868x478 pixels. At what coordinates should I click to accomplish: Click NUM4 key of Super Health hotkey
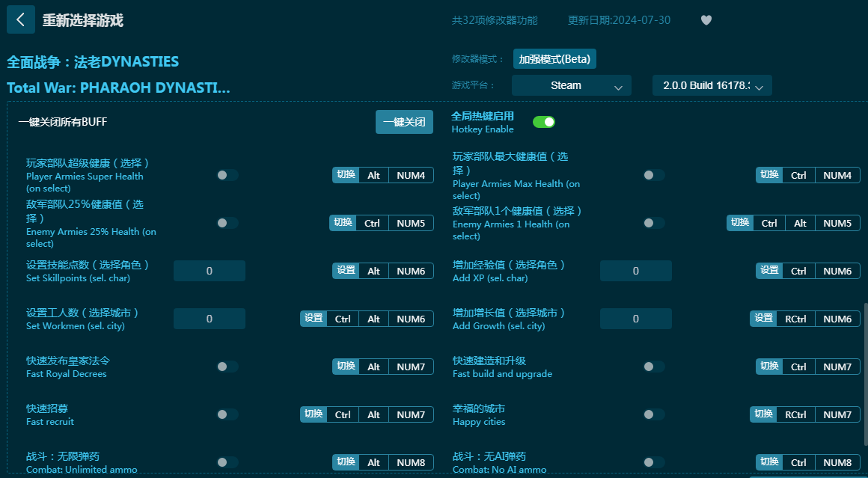coord(411,175)
